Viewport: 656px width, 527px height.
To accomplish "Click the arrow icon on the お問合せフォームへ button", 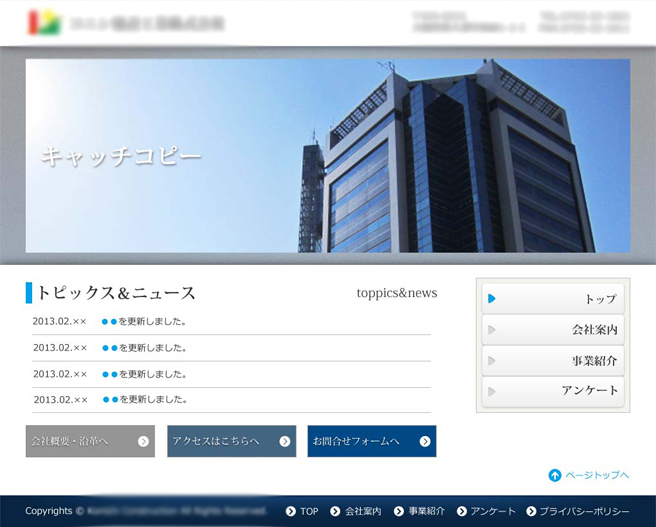I will coord(425,441).
